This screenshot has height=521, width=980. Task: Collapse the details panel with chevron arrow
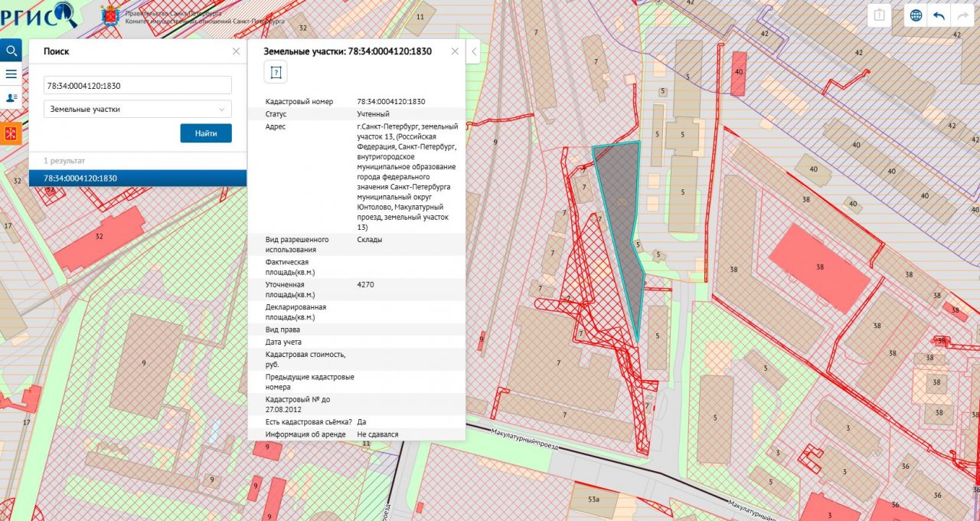pos(473,51)
